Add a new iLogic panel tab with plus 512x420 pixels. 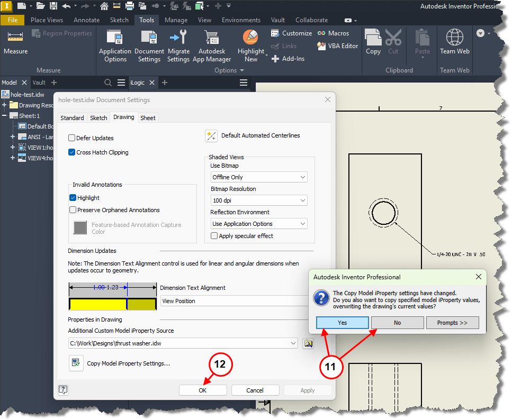tap(165, 83)
